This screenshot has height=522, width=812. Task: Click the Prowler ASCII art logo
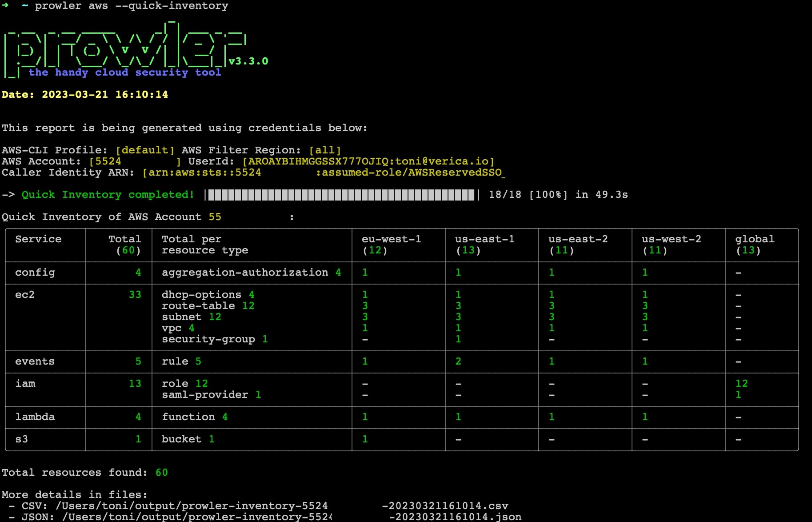[124, 50]
